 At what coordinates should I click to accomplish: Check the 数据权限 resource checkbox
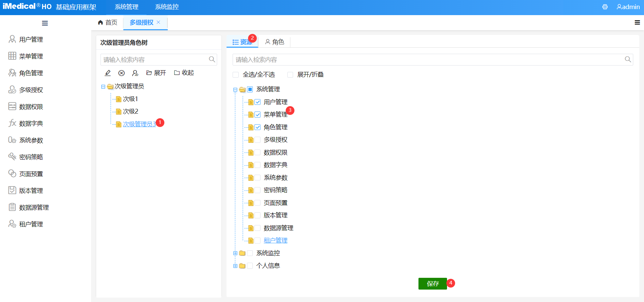pyautogui.click(x=257, y=153)
